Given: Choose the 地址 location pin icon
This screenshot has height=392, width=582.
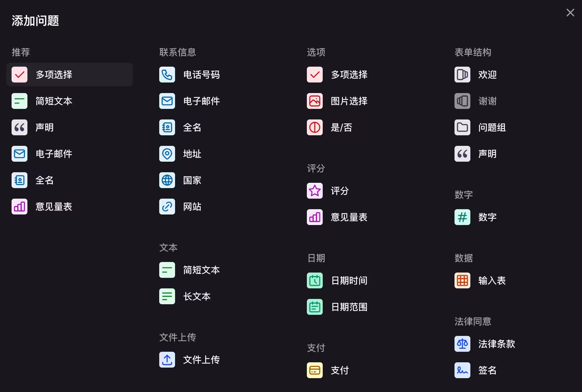Looking at the screenshot, I should (x=167, y=154).
